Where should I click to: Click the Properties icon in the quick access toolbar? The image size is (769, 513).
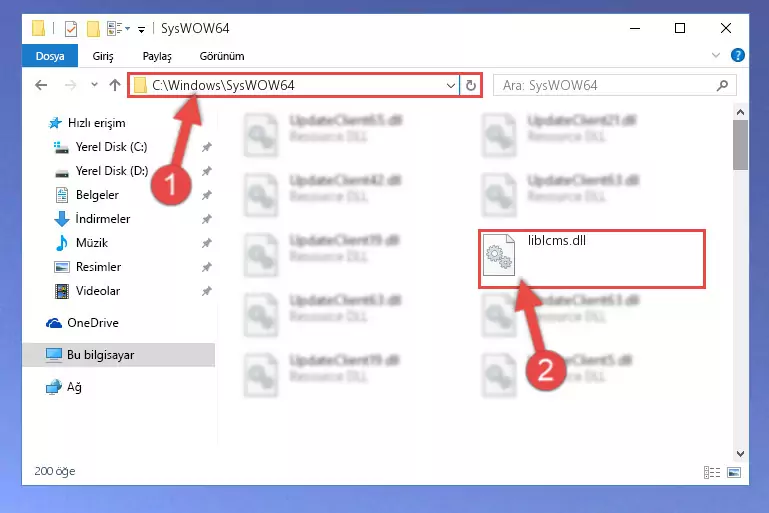click(71, 29)
